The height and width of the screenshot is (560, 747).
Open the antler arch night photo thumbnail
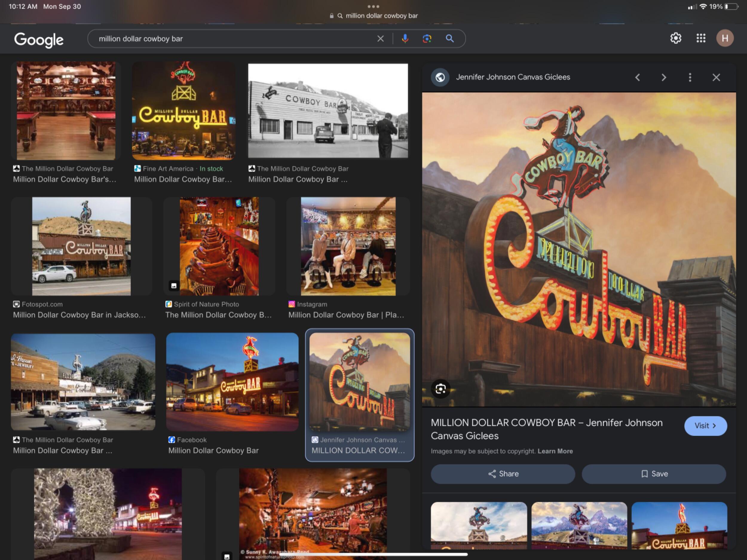coord(108,514)
